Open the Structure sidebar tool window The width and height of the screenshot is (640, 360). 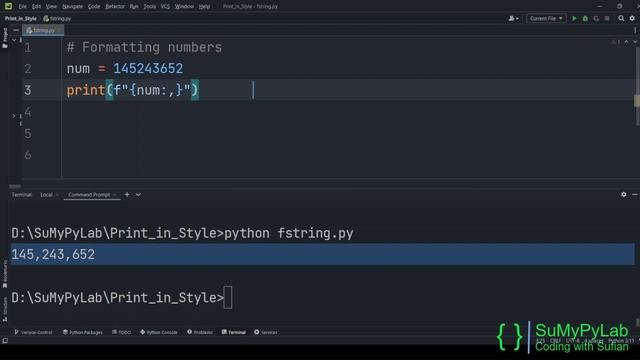[x=5, y=309]
